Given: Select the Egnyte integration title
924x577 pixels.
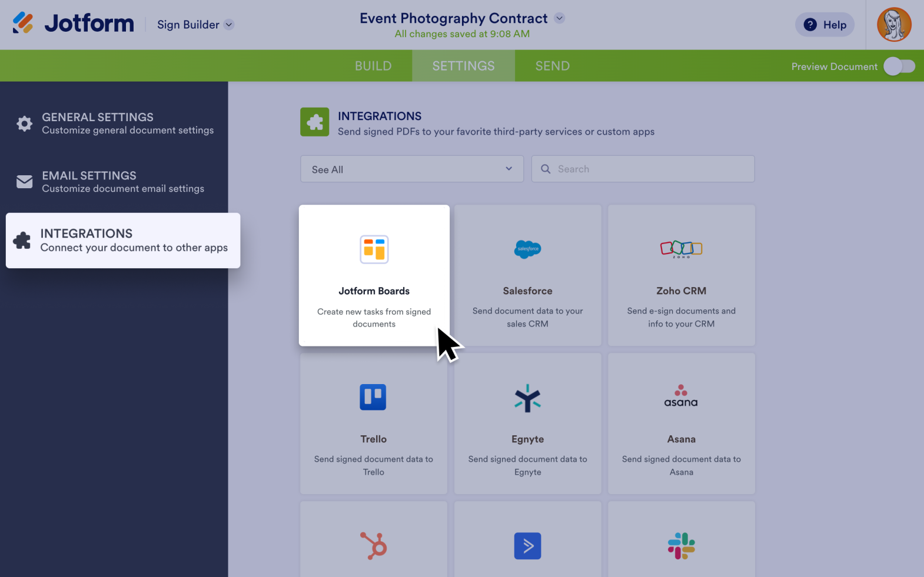Looking at the screenshot, I should (x=528, y=439).
